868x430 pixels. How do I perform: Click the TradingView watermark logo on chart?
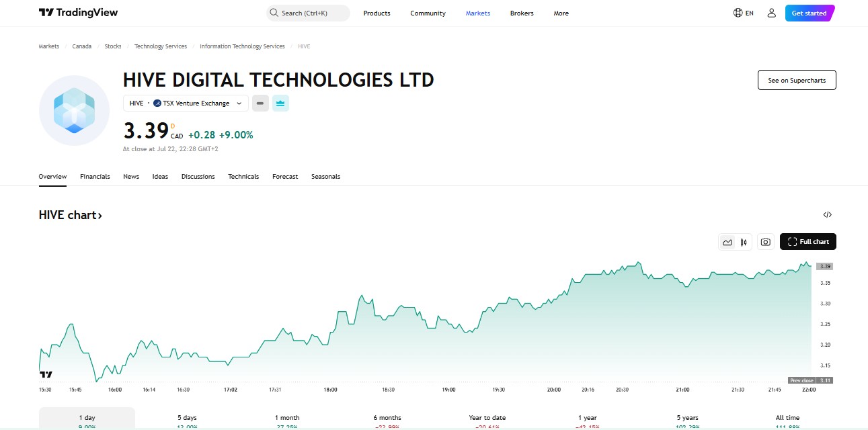click(46, 374)
